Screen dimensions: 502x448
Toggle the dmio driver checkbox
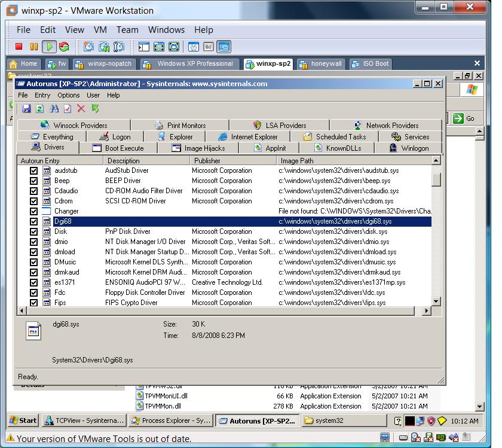pos(33,242)
